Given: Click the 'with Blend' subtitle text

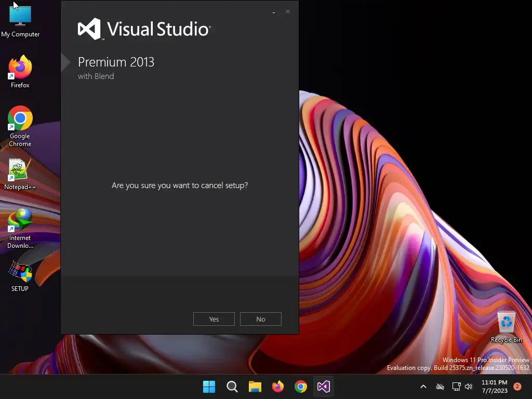Looking at the screenshot, I should (x=96, y=76).
